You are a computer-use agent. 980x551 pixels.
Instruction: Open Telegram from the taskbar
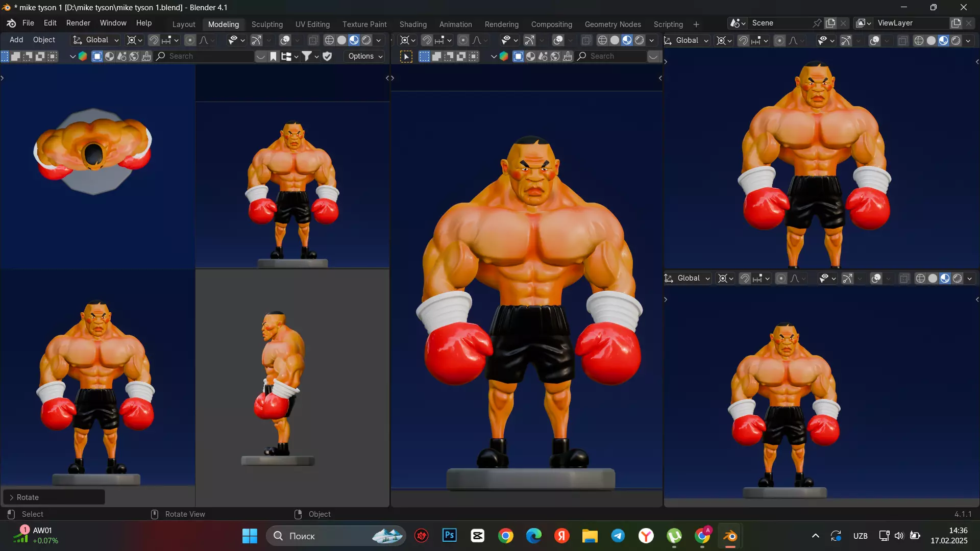point(618,536)
